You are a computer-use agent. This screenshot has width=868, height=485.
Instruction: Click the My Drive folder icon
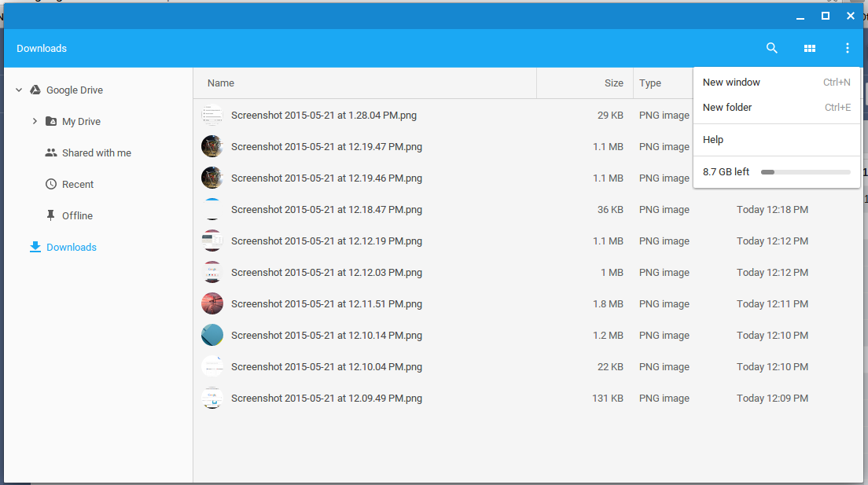(51, 121)
